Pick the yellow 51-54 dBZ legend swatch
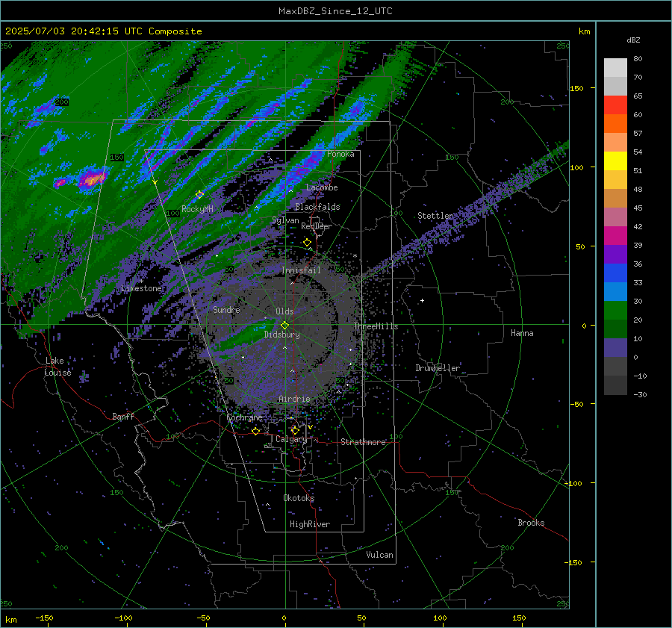672x628 pixels. pos(615,161)
